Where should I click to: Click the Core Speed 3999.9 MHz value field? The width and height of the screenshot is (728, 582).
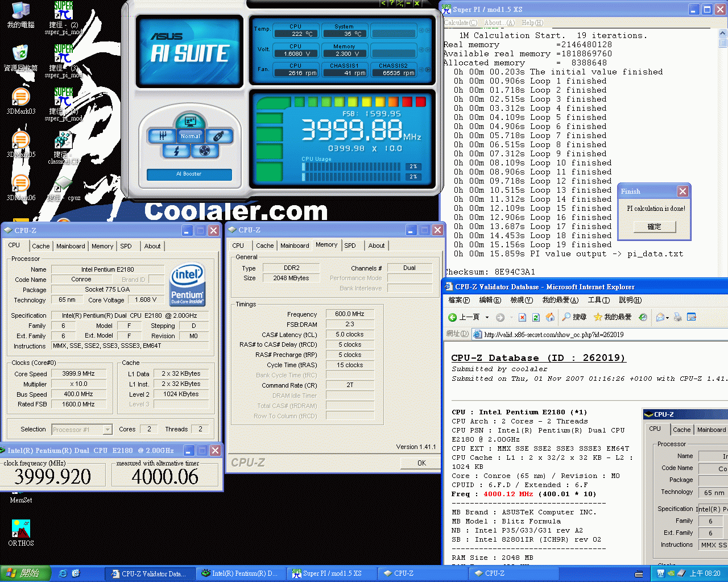click(78, 373)
